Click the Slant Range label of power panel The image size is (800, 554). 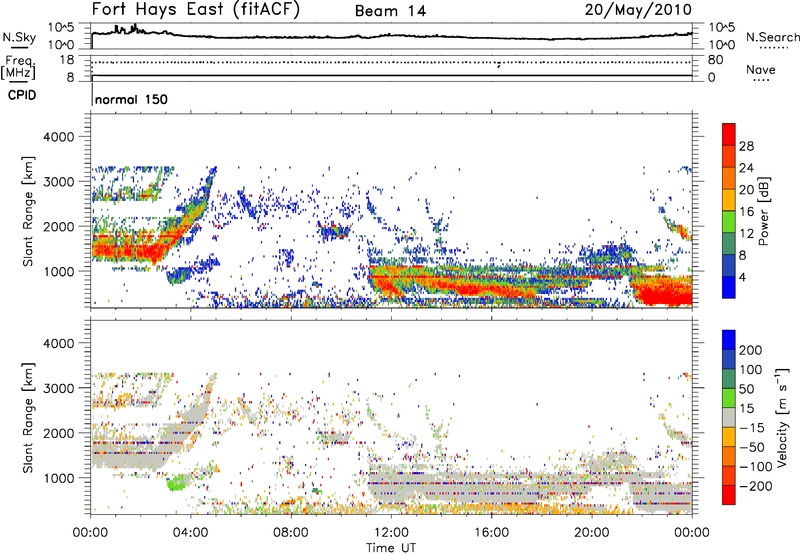(x=28, y=211)
